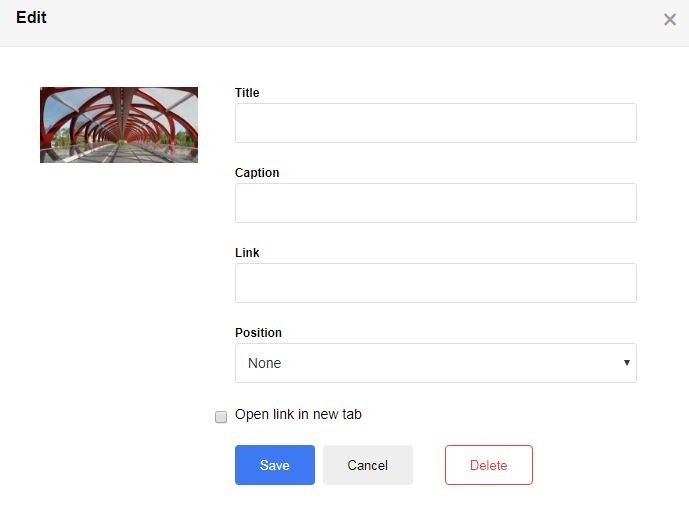Click the Caption field label
The width and height of the screenshot is (689, 505).
pyautogui.click(x=257, y=173)
